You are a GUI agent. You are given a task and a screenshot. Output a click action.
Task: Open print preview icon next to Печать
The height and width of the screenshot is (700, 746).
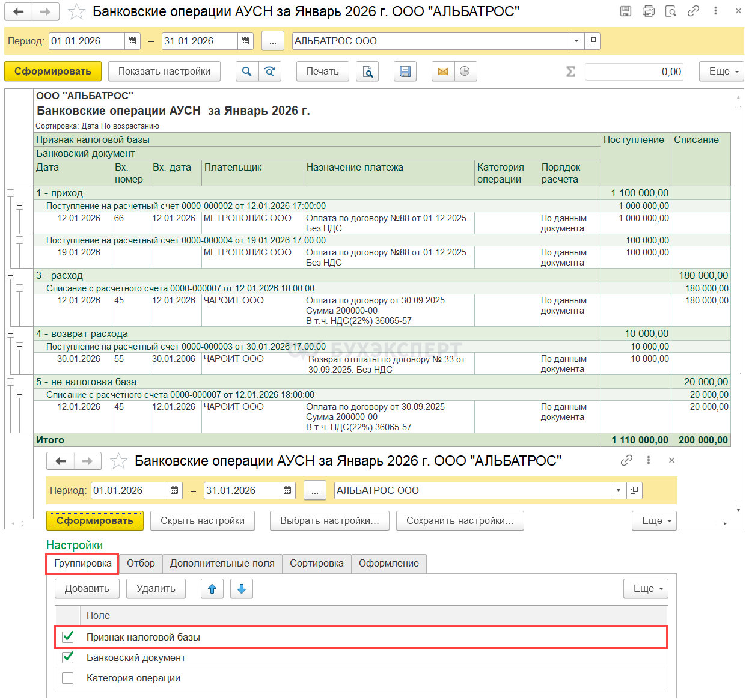[367, 72]
